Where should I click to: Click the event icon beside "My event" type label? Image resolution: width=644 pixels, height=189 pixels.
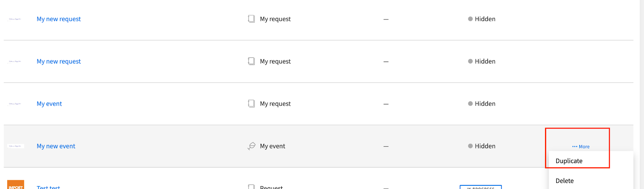tap(252, 146)
